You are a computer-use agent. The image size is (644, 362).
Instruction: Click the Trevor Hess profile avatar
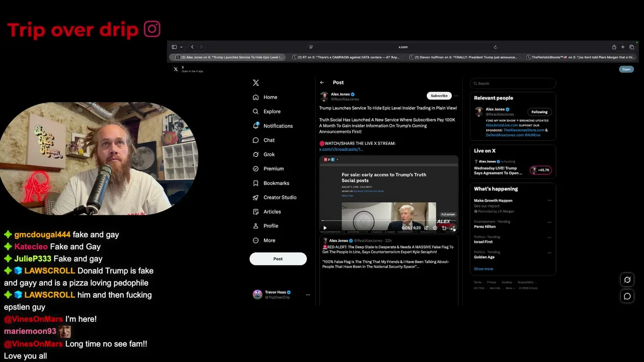pyautogui.click(x=257, y=295)
